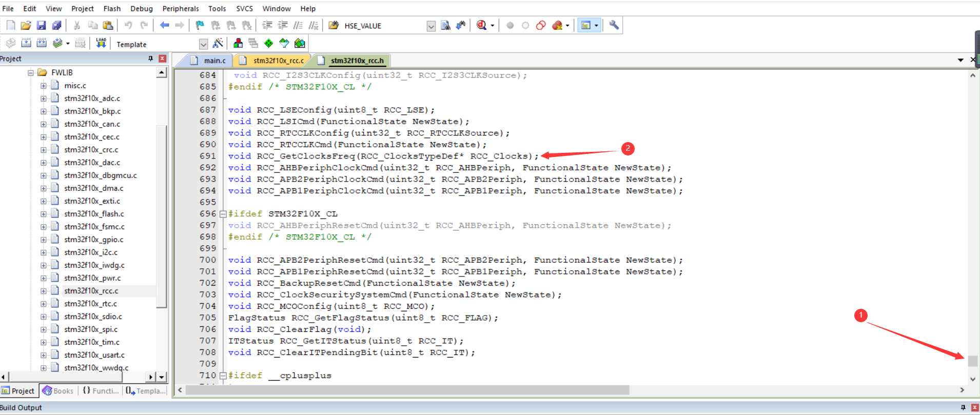Collapse the #ifdef __cplusplus block at line 710
Viewport: 980px width, 415px height.
(x=223, y=376)
